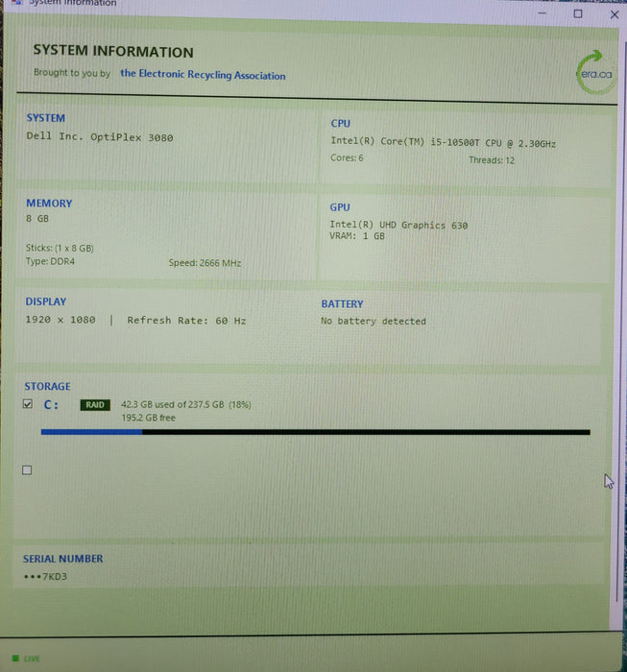The width and height of the screenshot is (627, 672).
Task: Click the '1920 x 1080' resolution value
Action: (60, 320)
